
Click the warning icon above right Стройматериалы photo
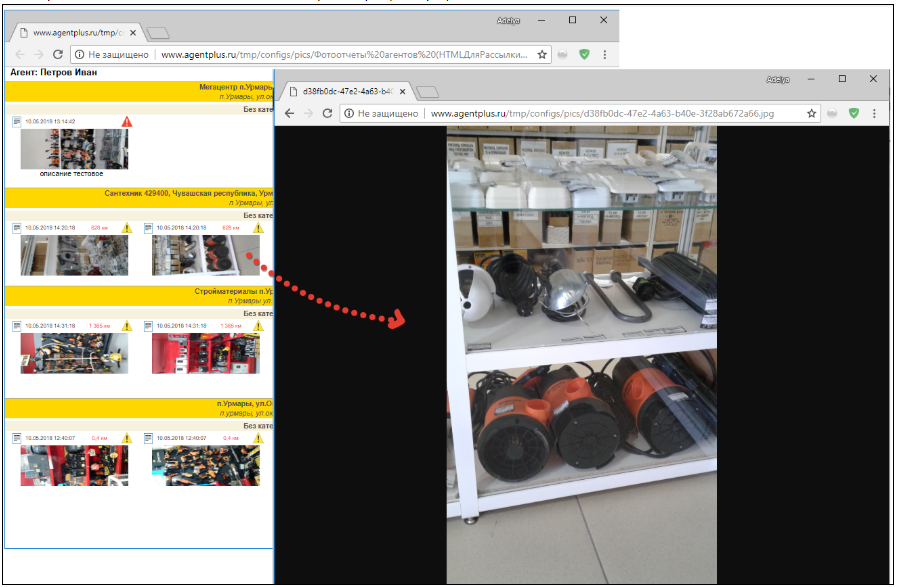(x=258, y=326)
